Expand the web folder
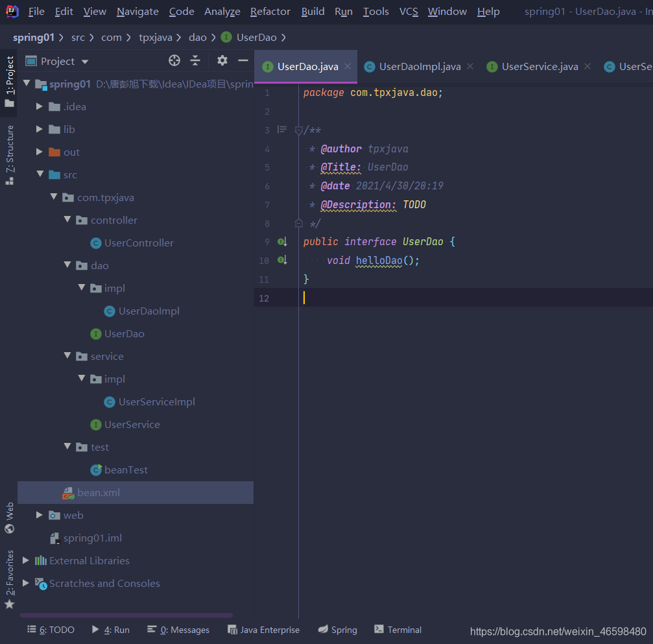Screen dimensions: 653x644 click(40, 515)
